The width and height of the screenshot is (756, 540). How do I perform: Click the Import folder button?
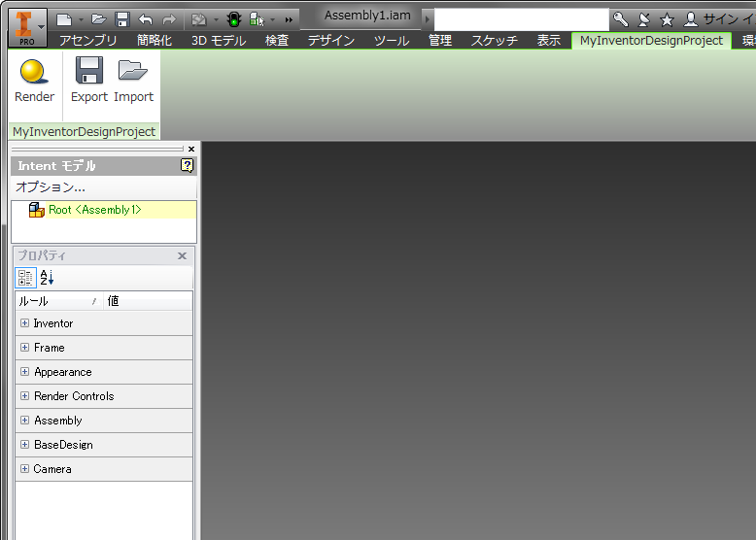click(133, 81)
